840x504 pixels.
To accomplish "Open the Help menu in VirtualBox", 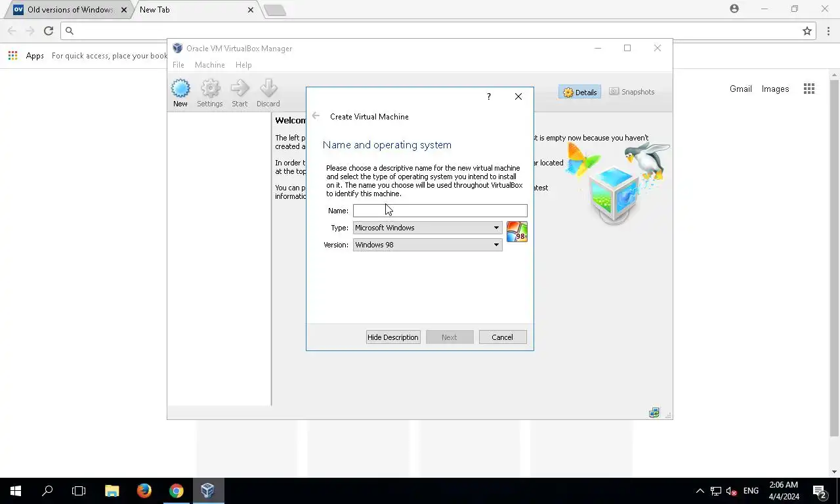I will click(243, 65).
